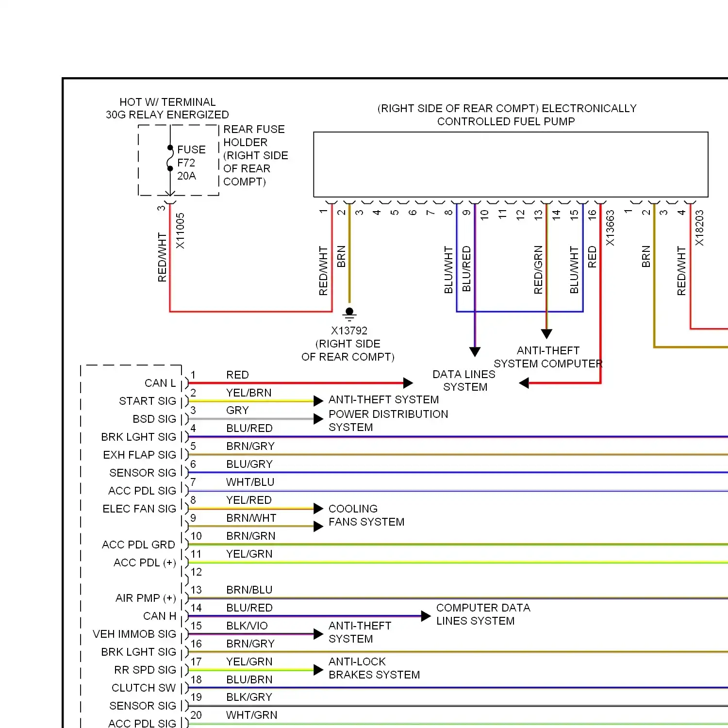
Task: Select the 'START SIG' pin label
Action: point(148,401)
